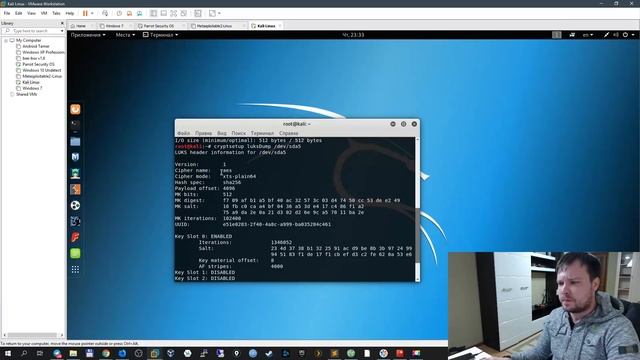The image size is (640, 360).
Task: Launch Metasploit from the Kali dock
Action: pos(75,157)
